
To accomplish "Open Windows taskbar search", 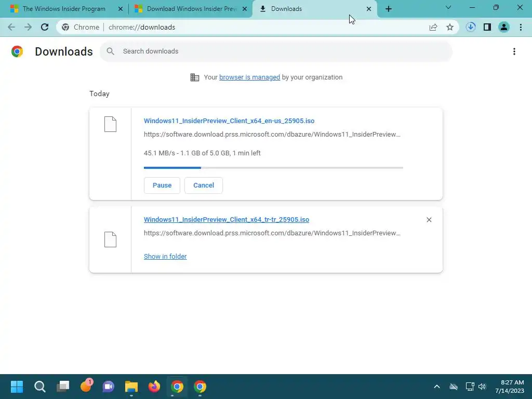I will click(x=39, y=387).
